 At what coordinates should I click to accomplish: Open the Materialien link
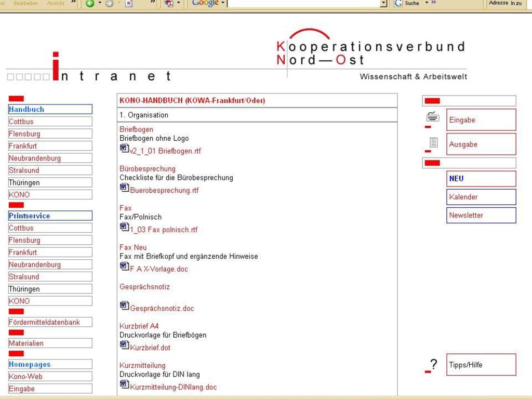50,343
